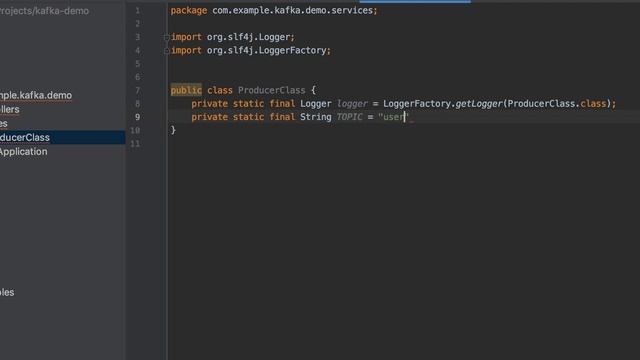
Task: Select the kafka-demo project path row
Action: (x=44, y=11)
